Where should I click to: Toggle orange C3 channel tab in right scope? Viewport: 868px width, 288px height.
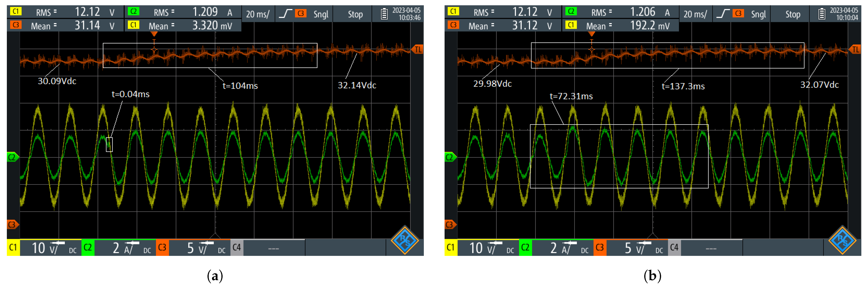click(x=600, y=247)
